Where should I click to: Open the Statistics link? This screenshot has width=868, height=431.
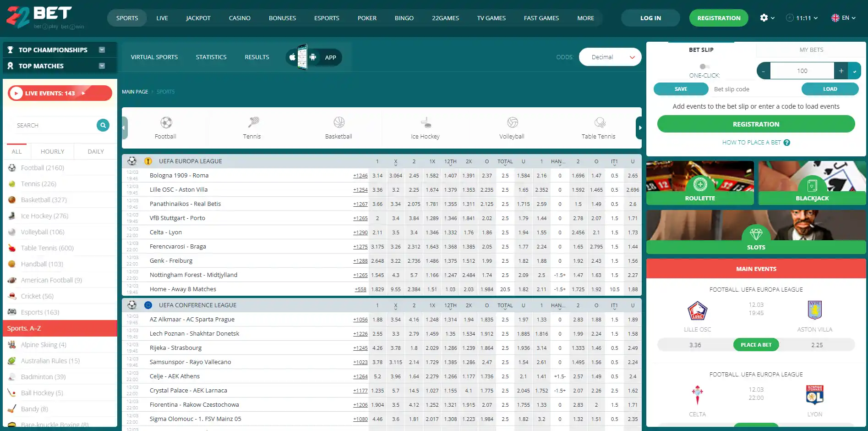coord(211,57)
